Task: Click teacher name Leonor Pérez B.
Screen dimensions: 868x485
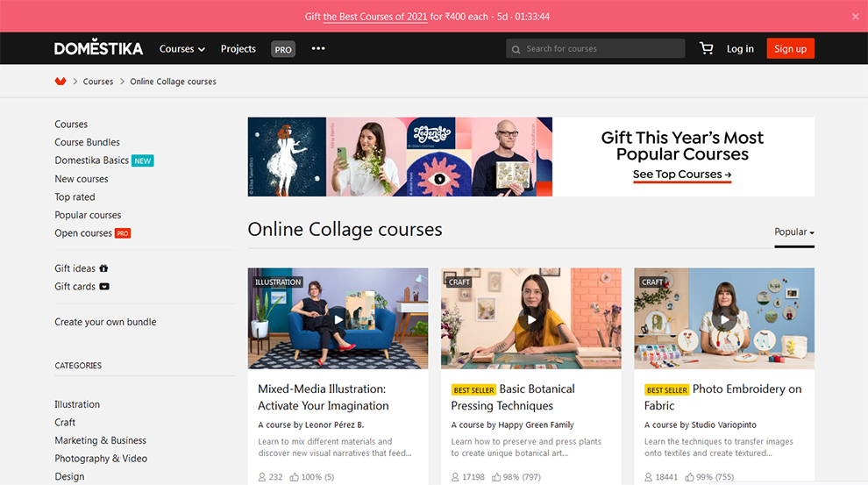Action: tap(334, 424)
